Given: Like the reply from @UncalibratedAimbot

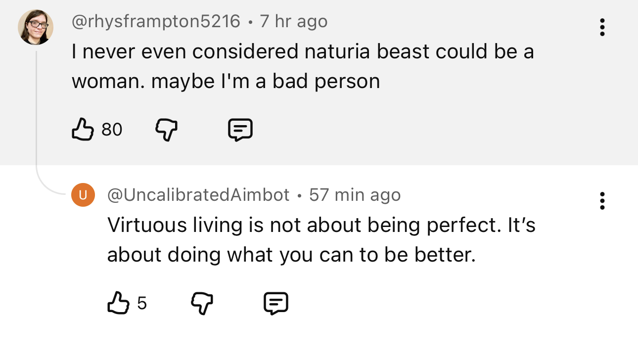Looking at the screenshot, I should point(118,303).
